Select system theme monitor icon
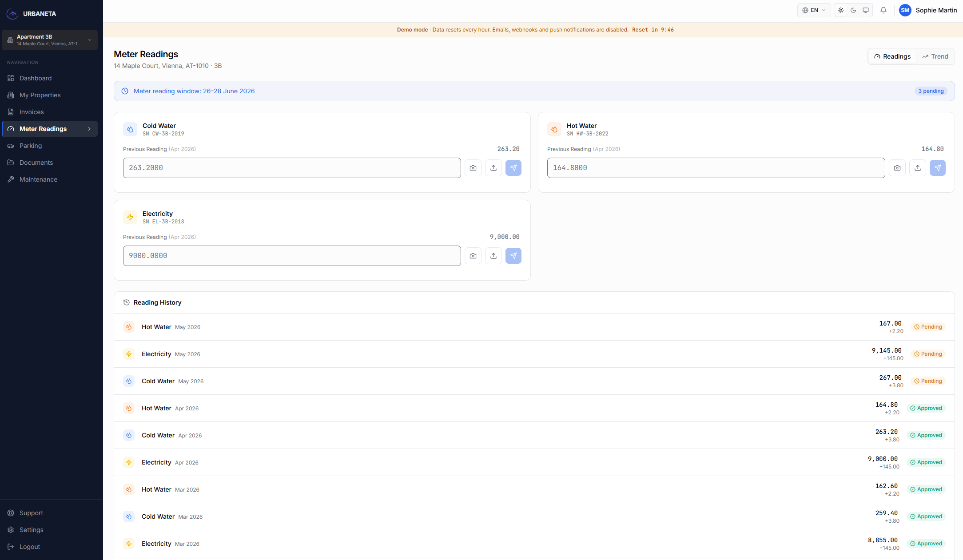Viewport: 963px width, 560px height. pos(866,10)
